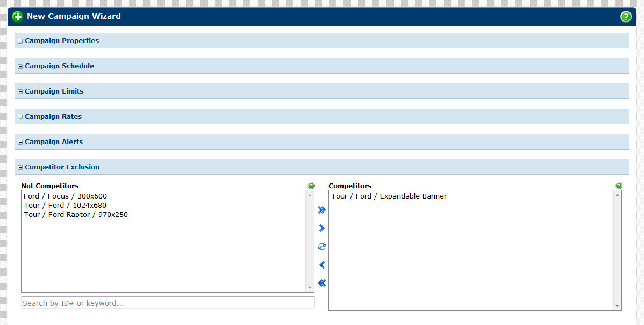
Task: Select Tour / Ford / Expandable Banner competitor
Action: click(x=389, y=196)
